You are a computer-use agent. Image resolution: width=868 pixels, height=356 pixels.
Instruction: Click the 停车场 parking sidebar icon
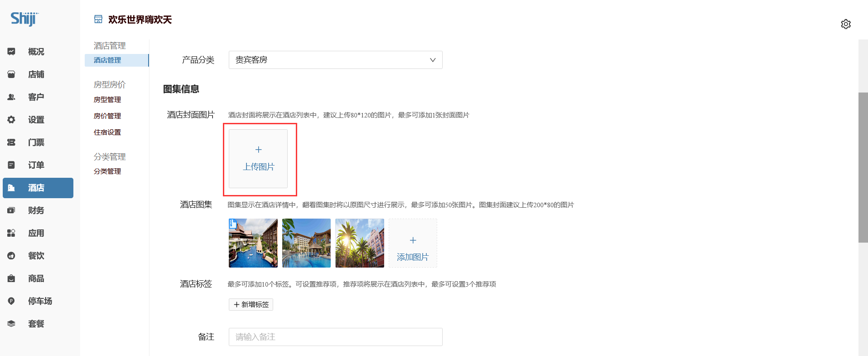11,301
